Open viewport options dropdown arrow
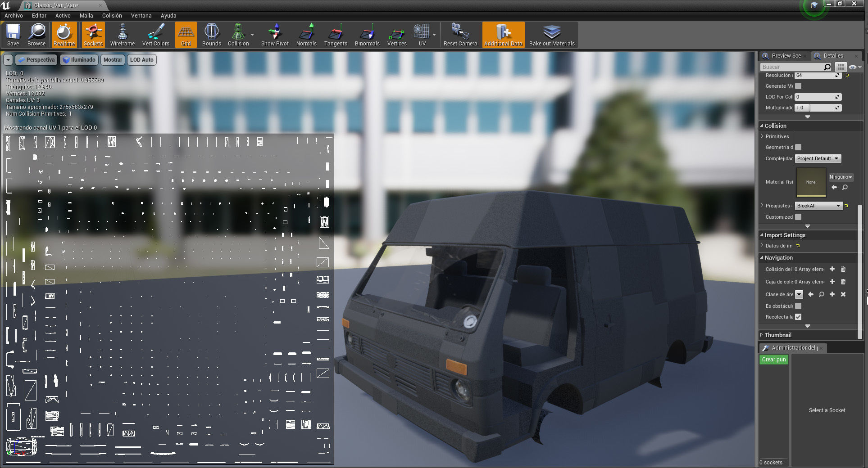The width and height of the screenshot is (868, 468). coord(8,60)
